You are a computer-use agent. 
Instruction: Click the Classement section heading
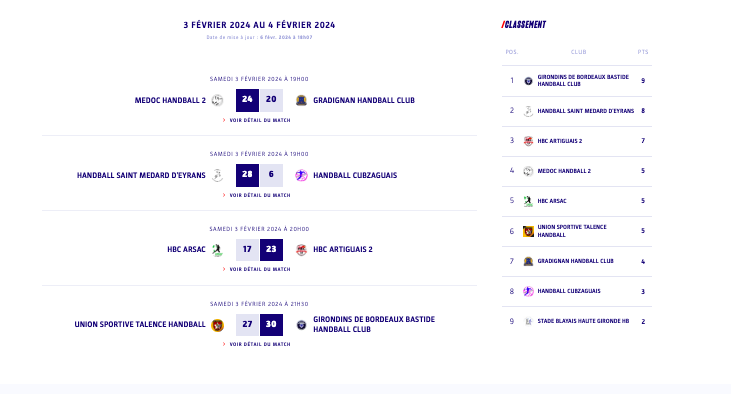click(x=524, y=25)
